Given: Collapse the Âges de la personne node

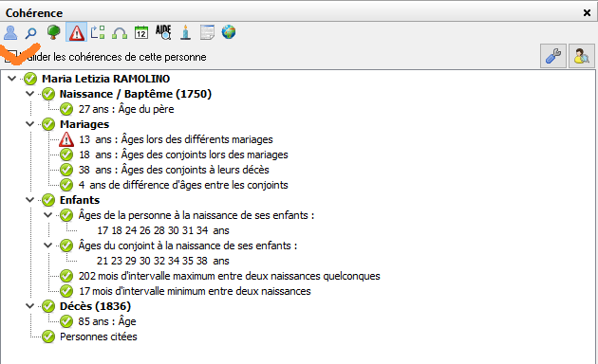Looking at the screenshot, I should pos(47,215).
